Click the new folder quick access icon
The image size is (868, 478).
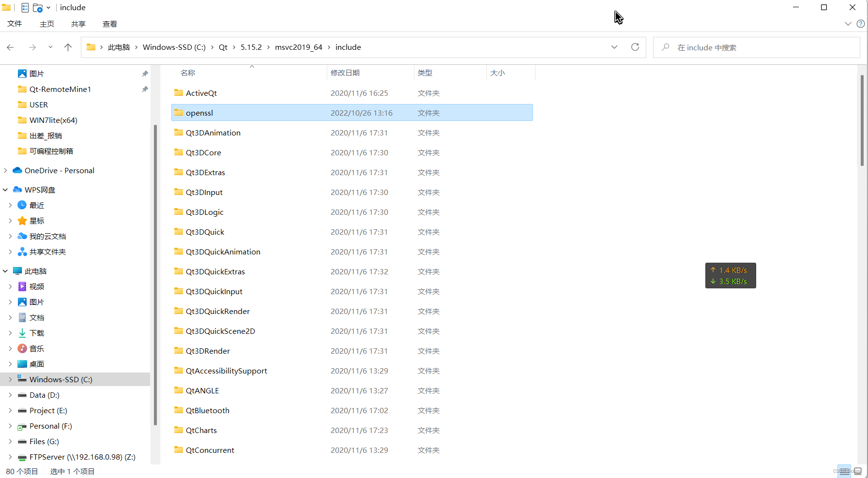(x=38, y=8)
